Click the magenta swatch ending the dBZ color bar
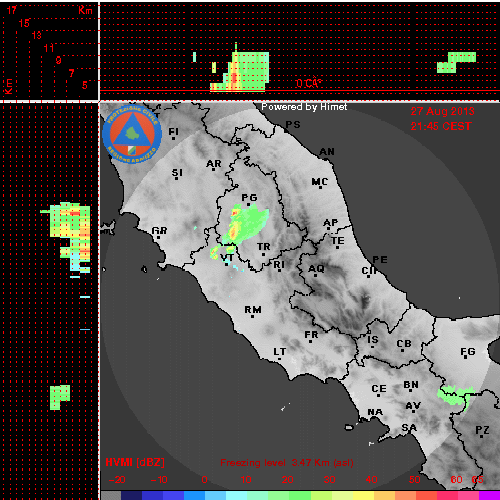The width and height of the screenshot is (500, 500). coord(489,495)
